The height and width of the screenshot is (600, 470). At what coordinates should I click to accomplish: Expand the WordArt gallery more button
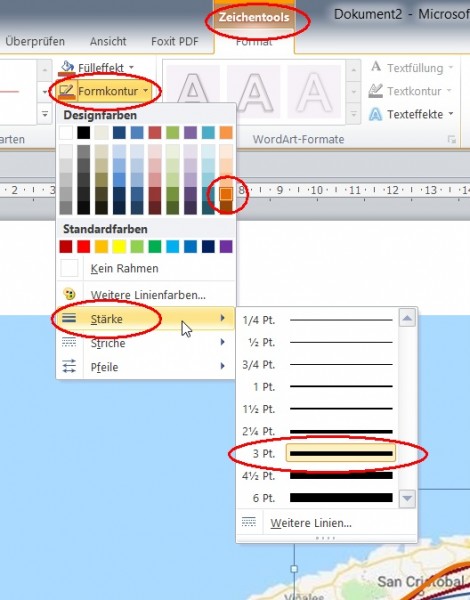[353, 114]
